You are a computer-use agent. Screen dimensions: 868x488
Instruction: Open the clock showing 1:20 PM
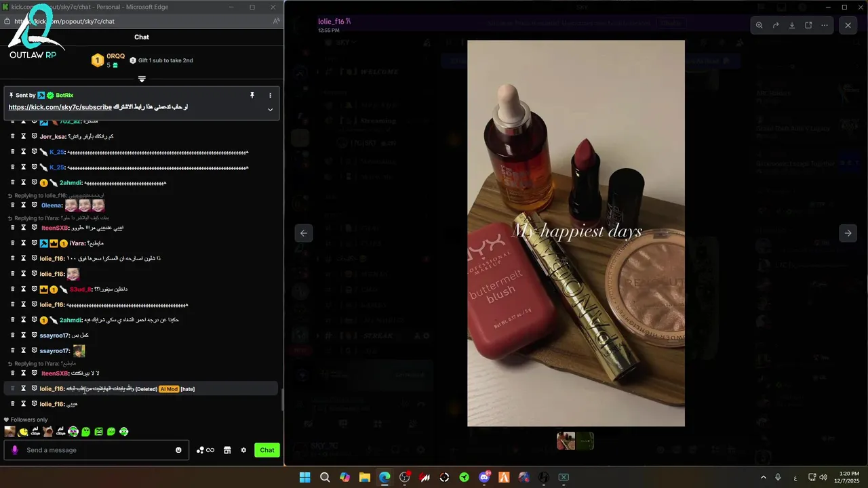pos(848,477)
